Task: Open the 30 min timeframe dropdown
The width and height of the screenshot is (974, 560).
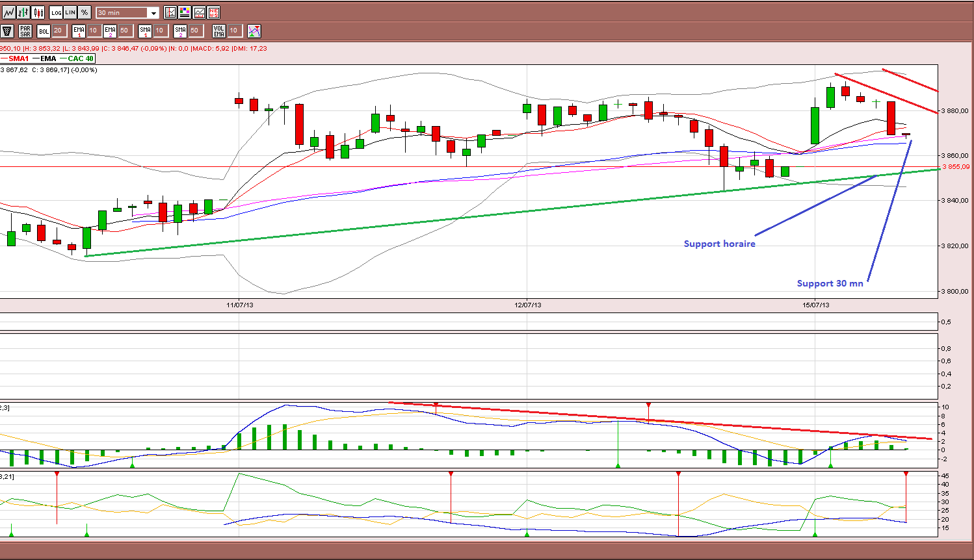Action: [127, 13]
